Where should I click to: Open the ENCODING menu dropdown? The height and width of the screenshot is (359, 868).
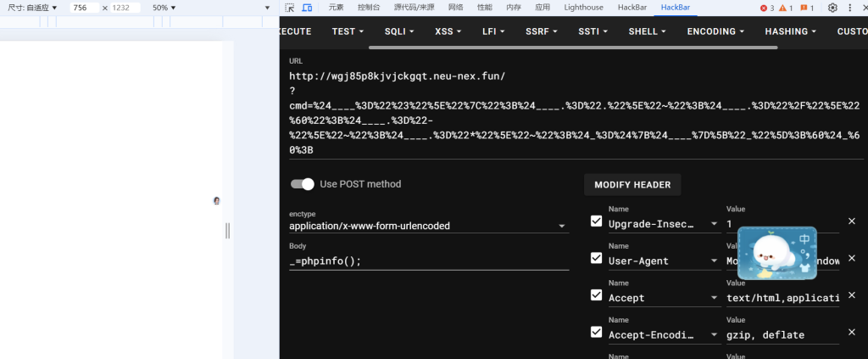pyautogui.click(x=716, y=31)
